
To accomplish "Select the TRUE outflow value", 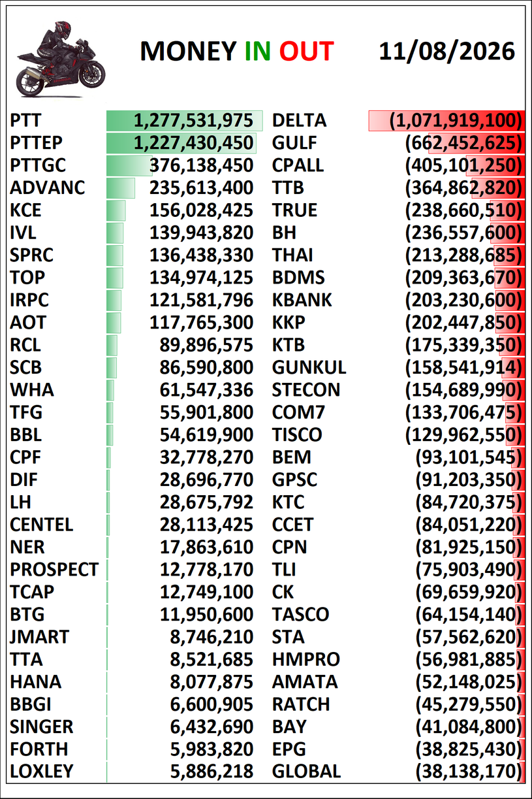I will [464, 210].
